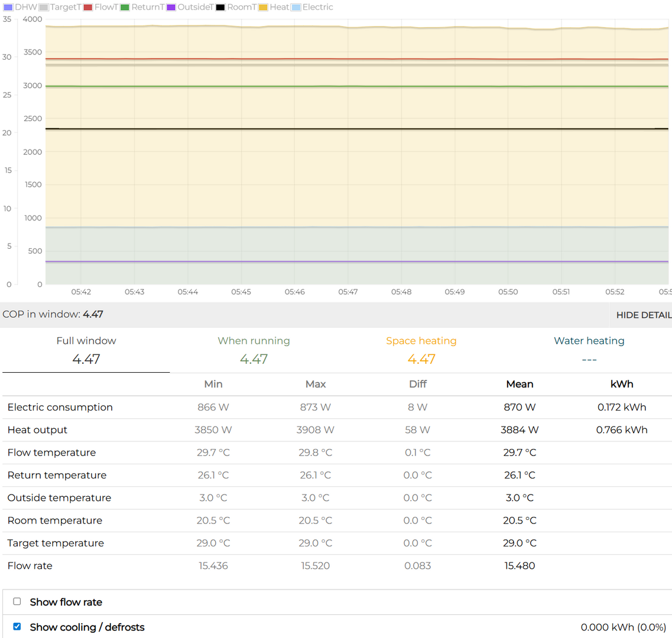Click the kWh column header

point(622,384)
